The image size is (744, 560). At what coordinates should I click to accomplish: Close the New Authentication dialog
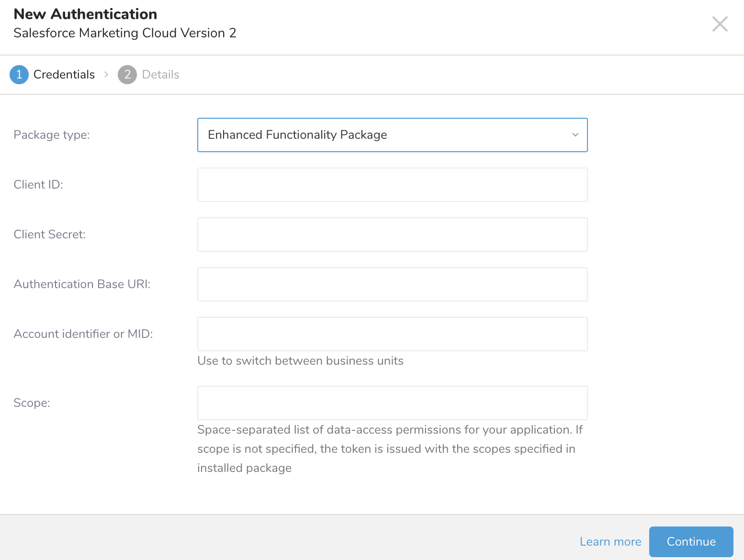click(720, 24)
